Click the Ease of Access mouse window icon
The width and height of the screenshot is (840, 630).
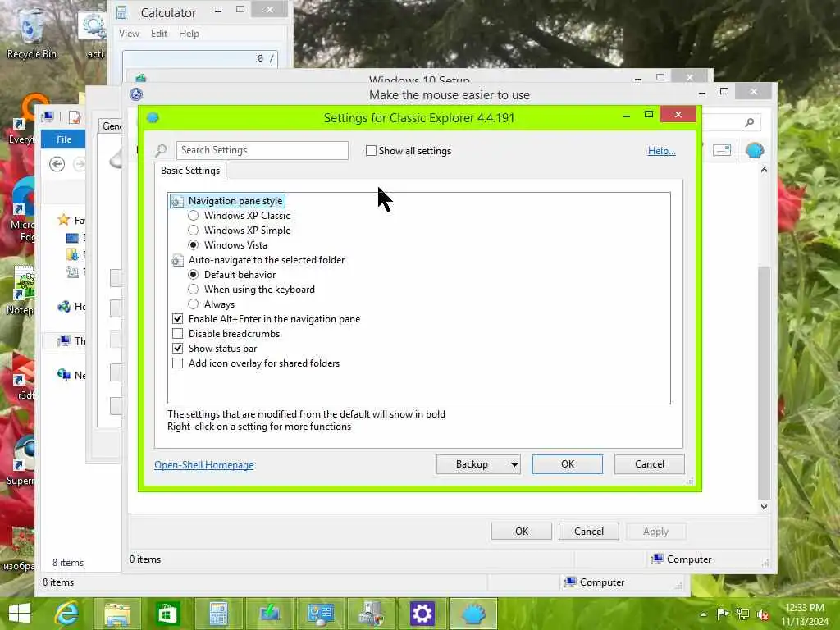[x=136, y=94]
